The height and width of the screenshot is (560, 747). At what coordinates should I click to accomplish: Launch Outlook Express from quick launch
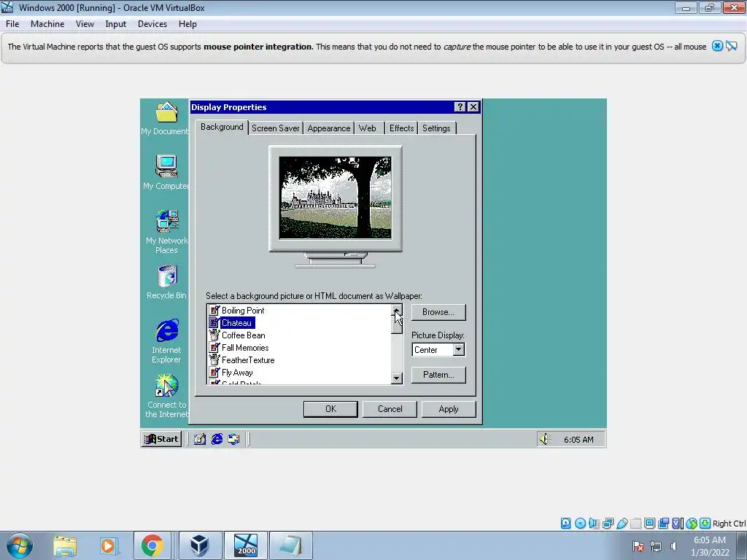pos(233,439)
